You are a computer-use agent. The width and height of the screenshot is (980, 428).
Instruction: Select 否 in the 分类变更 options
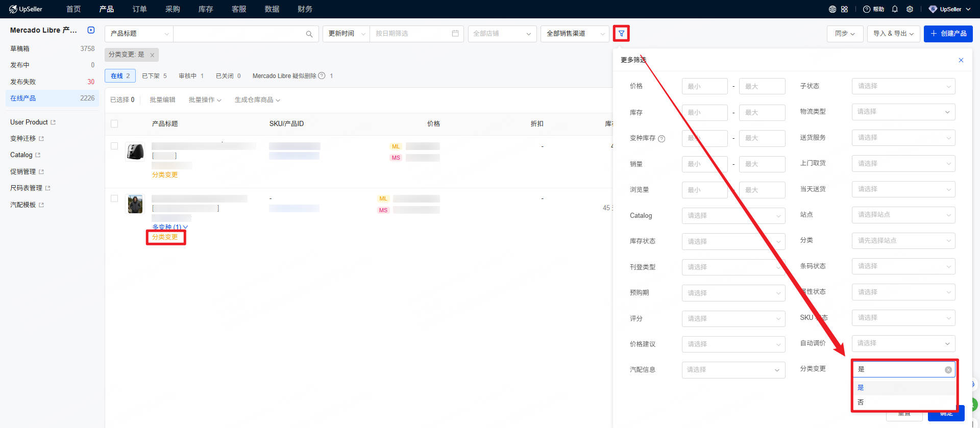click(861, 402)
